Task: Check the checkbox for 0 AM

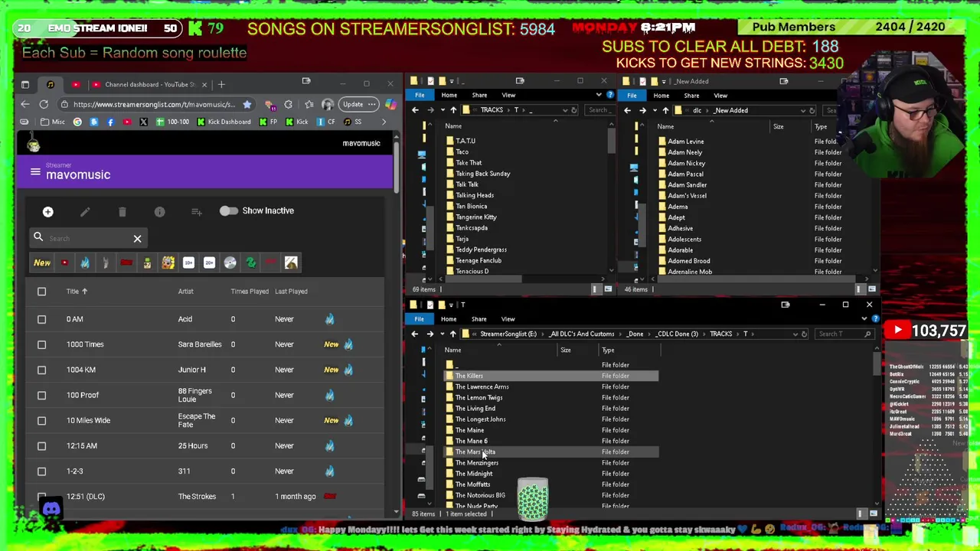Action: tap(41, 319)
